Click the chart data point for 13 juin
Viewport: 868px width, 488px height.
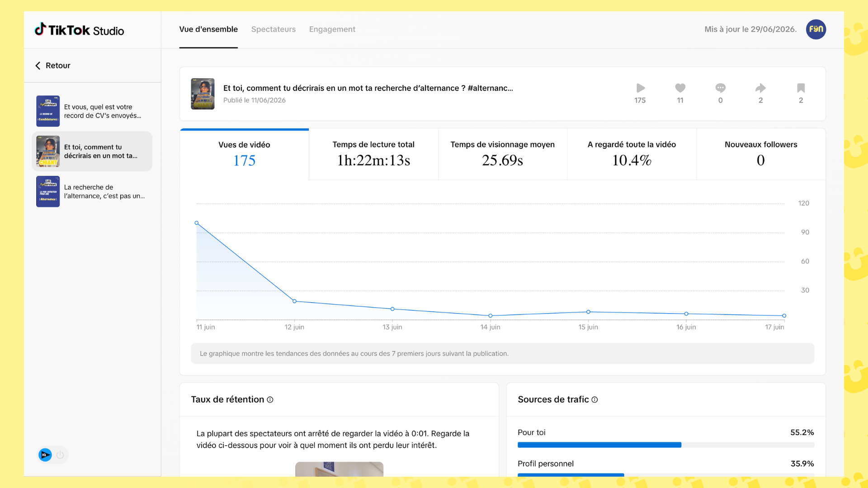(392, 309)
